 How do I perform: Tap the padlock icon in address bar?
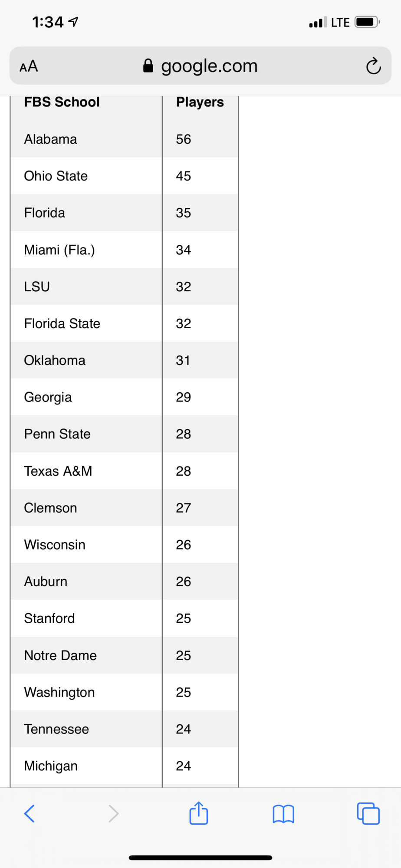pos(148,66)
